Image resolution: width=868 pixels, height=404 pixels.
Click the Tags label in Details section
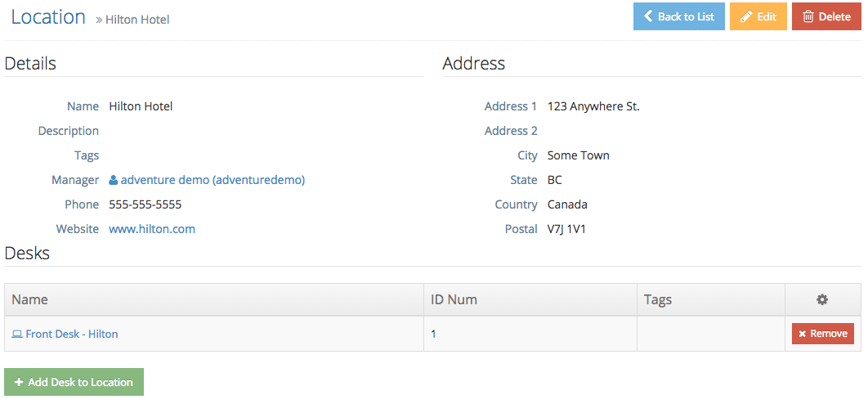87,155
